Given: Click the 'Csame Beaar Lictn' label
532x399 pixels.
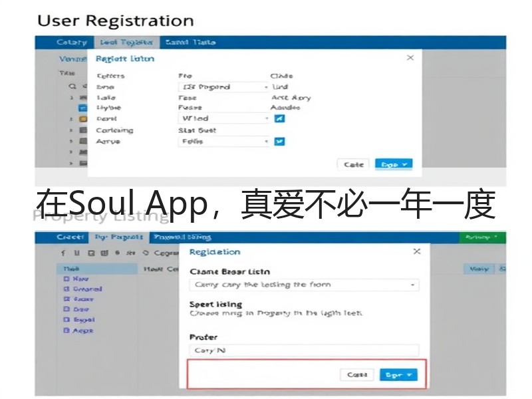Looking at the screenshot, I should [x=230, y=272].
